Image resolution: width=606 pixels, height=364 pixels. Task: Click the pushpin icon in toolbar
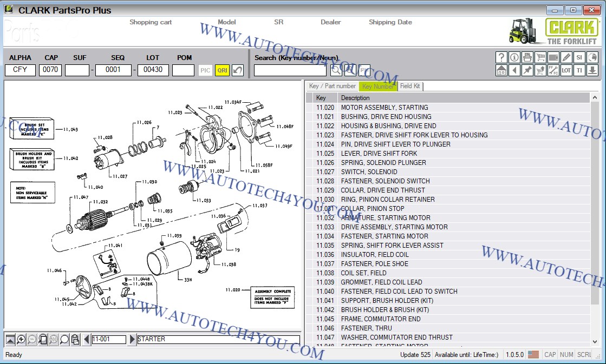click(x=527, y=70)
